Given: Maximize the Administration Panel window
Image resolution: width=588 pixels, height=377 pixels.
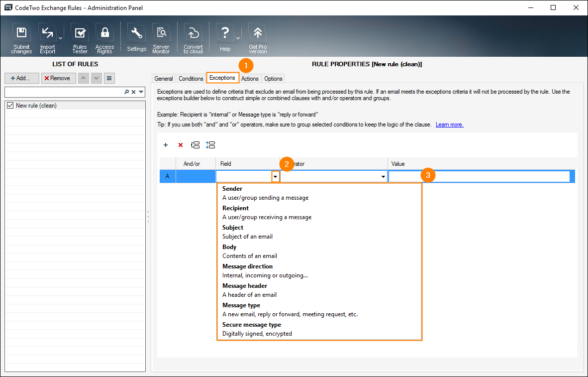Looking at the screenshot, I should (553, 7).
